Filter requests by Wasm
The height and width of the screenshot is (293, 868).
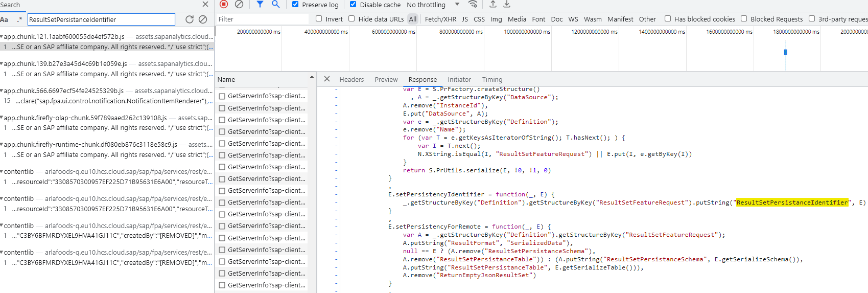pyautogui.click(x=593, y=19)
